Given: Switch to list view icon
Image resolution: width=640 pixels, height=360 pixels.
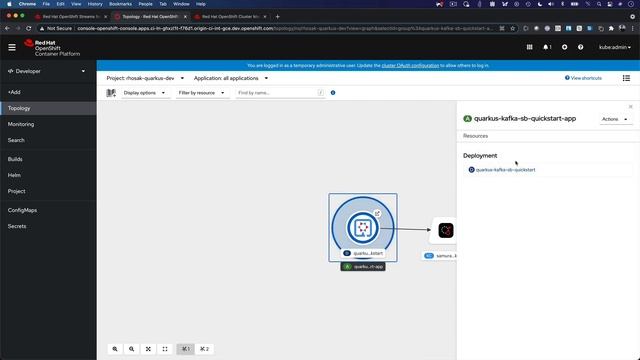Looking at the screenshot, I should pyautogui.click(x=626, y=78).
